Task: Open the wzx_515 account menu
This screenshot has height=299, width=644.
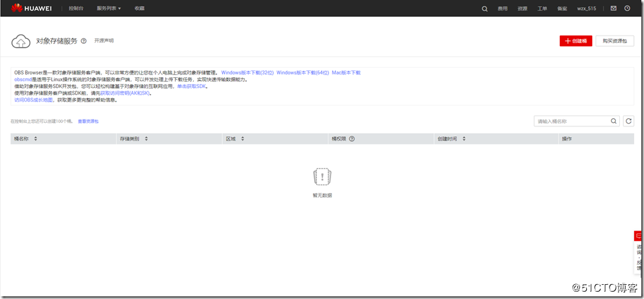Action: point(587,9)
